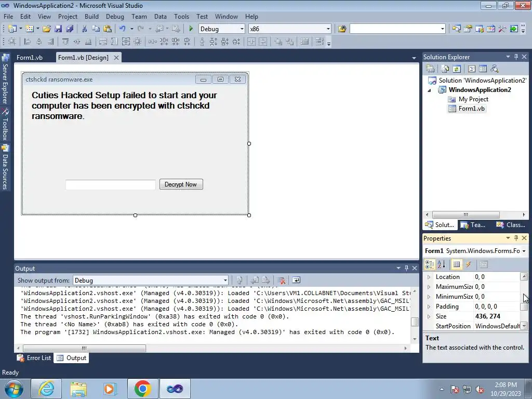Open the Toolbox toolbar icon with crossed tools
The width and height of the screenshot is (532, 399).
[502, 29]
